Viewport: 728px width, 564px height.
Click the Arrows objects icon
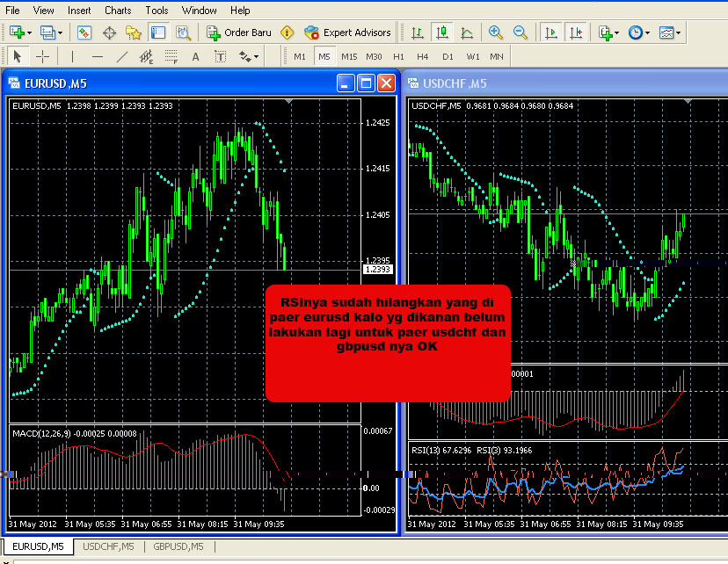click(244, 56)
